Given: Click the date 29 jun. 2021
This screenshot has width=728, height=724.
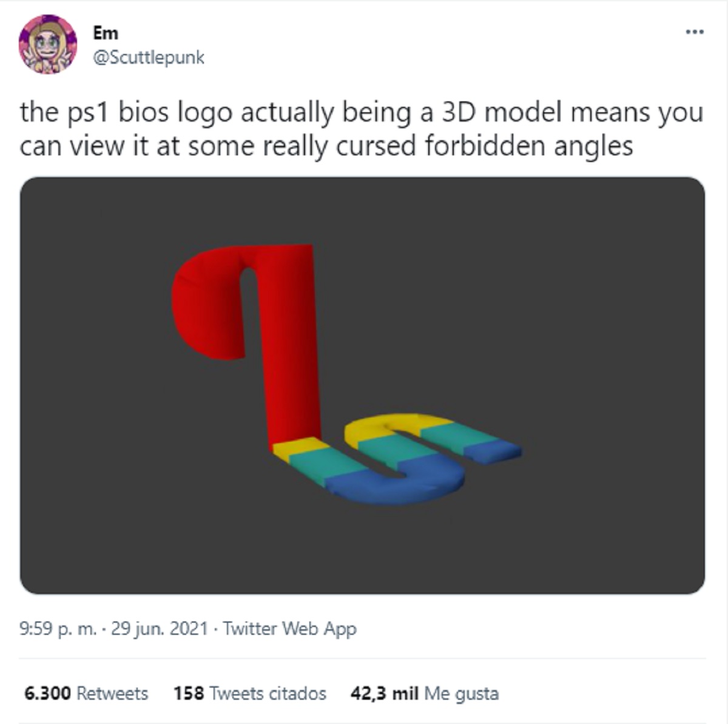Looking at the screenshot, I should coord(160,629).
